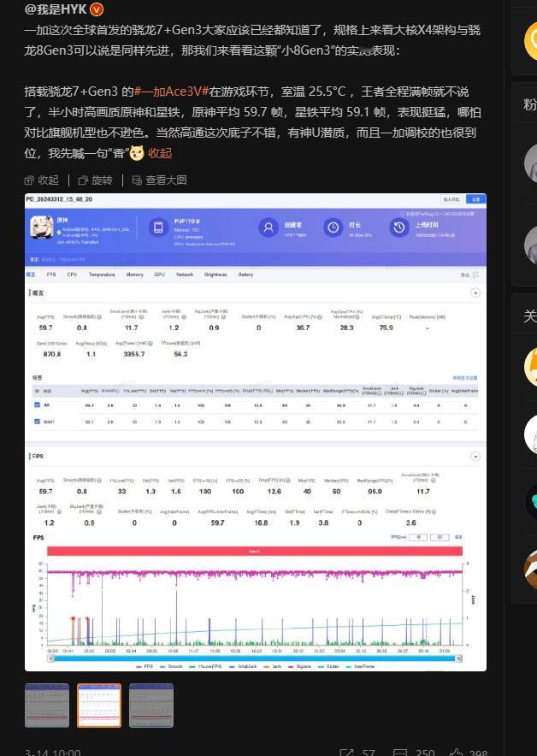Screen dimensions: 537x756
Task: Toggle the Smooth series in the chart legend
Action: click(172, 666)
